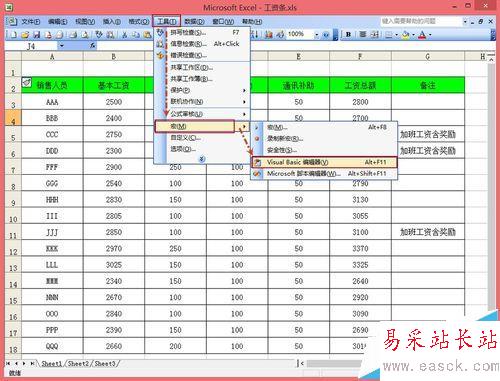
Task: Choose 安全性 in macro submenu
Action: [324, 150]
